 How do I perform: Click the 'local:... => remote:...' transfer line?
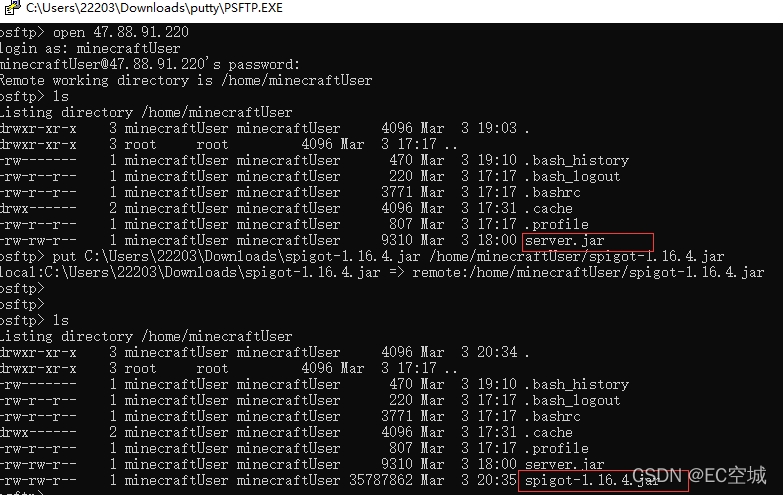tap(382, 272)
